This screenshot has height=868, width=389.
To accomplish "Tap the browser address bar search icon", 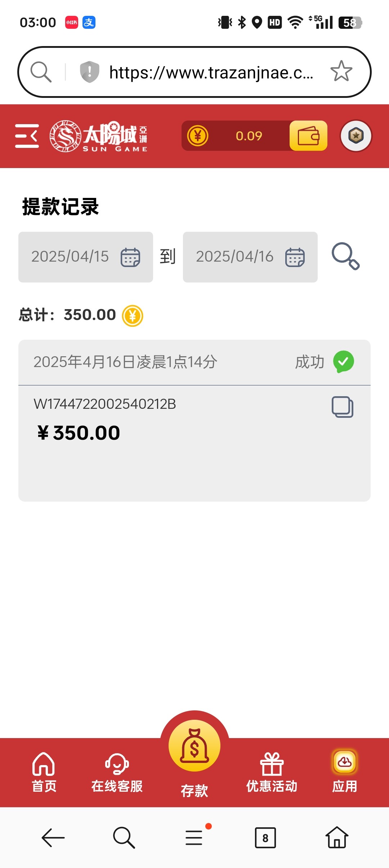I will coord(41,72).
